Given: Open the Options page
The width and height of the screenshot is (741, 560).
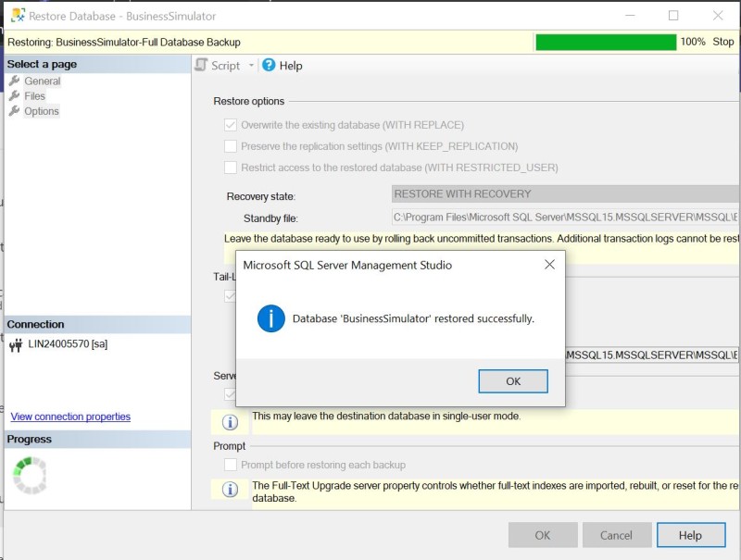Looking at the screenshot, I should click(x=42, y=111).
